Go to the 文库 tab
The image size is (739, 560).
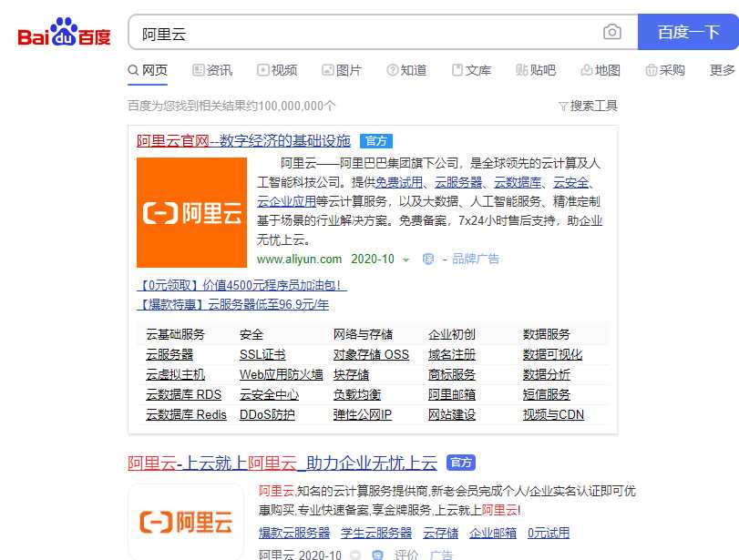click(471, 71)
